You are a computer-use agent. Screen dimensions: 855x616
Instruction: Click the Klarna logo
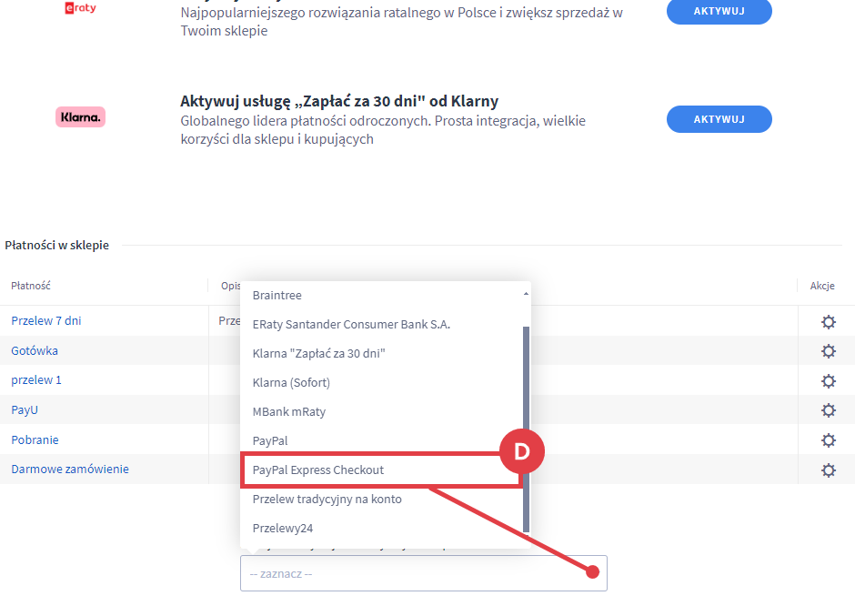pyautogui.click(x=80, y=116)
